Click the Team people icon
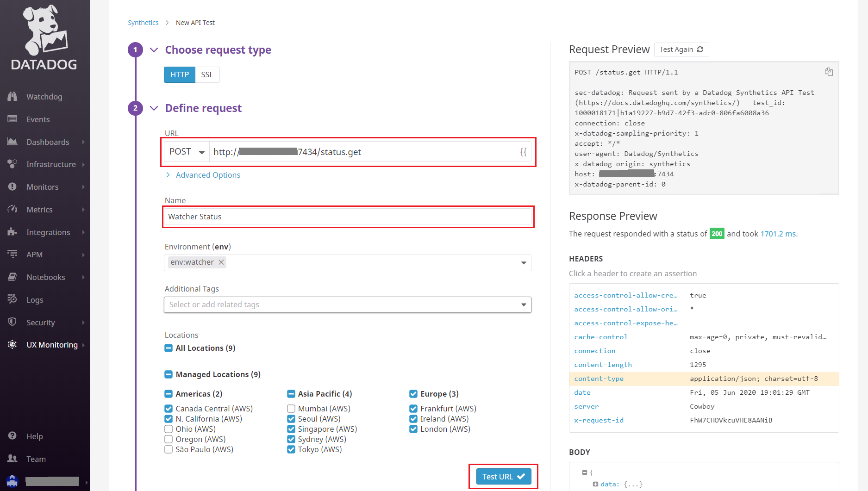Screen dimensions: 868x491 point(12,459)
